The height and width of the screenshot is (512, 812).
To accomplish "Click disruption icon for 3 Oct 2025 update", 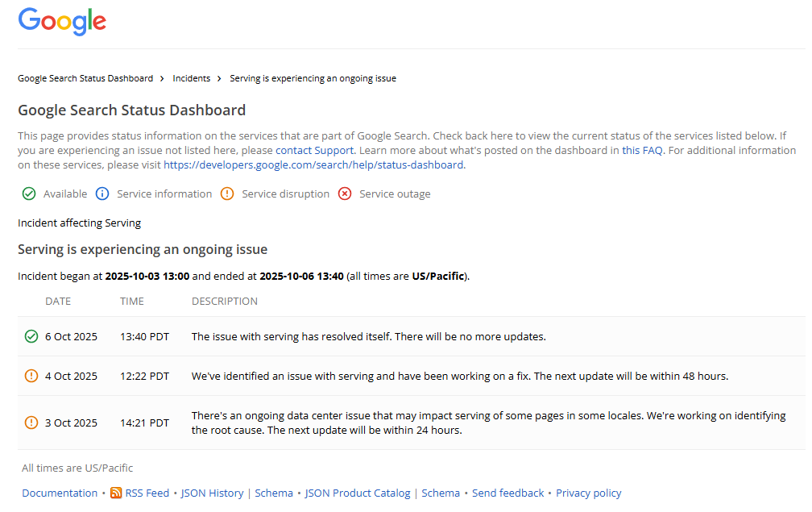I will click(31, 423).
